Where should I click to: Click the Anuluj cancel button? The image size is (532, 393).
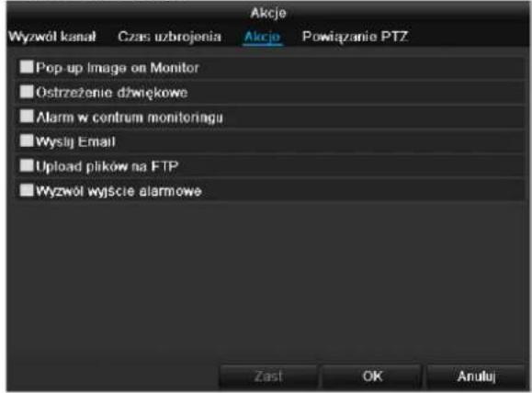coord(476,376)
